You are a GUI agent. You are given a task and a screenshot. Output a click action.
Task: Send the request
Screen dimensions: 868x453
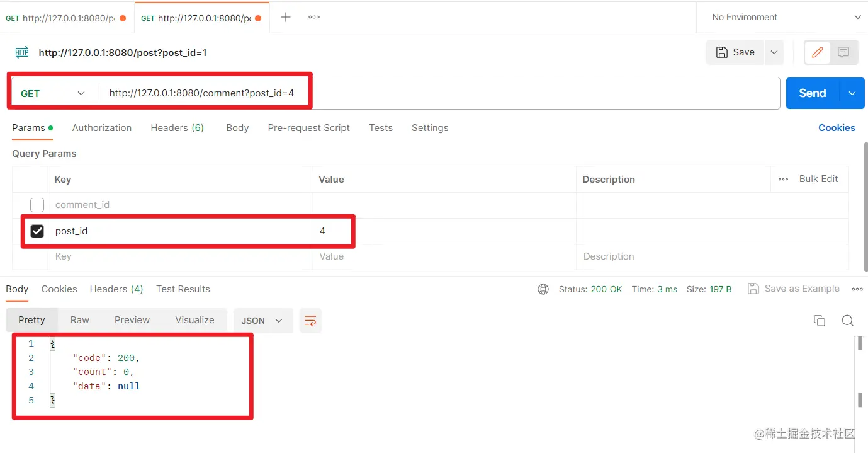[x=813, y=93]
